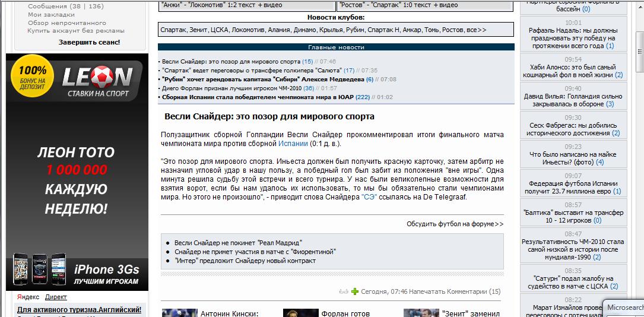
Task: Click the green plus icon below the article
Action: tap(355, 291)
